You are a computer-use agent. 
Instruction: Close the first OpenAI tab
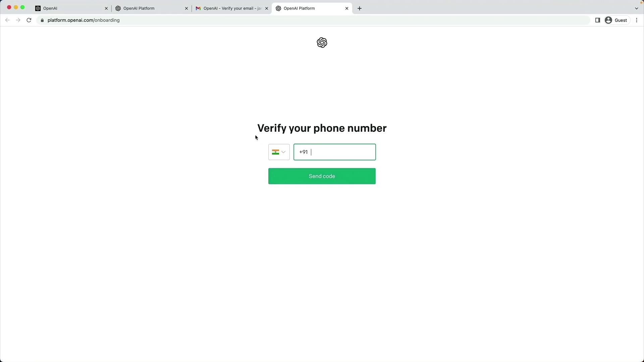(106, 8)
